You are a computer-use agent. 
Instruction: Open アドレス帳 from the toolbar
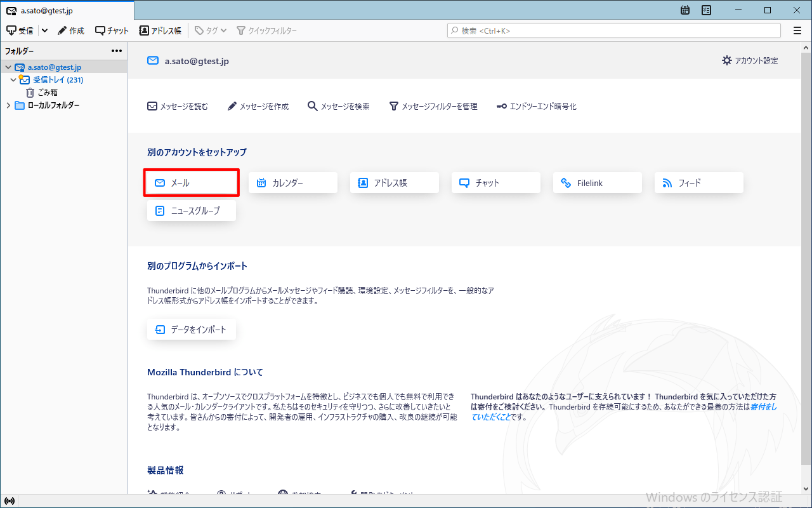[x=160, y=30]
